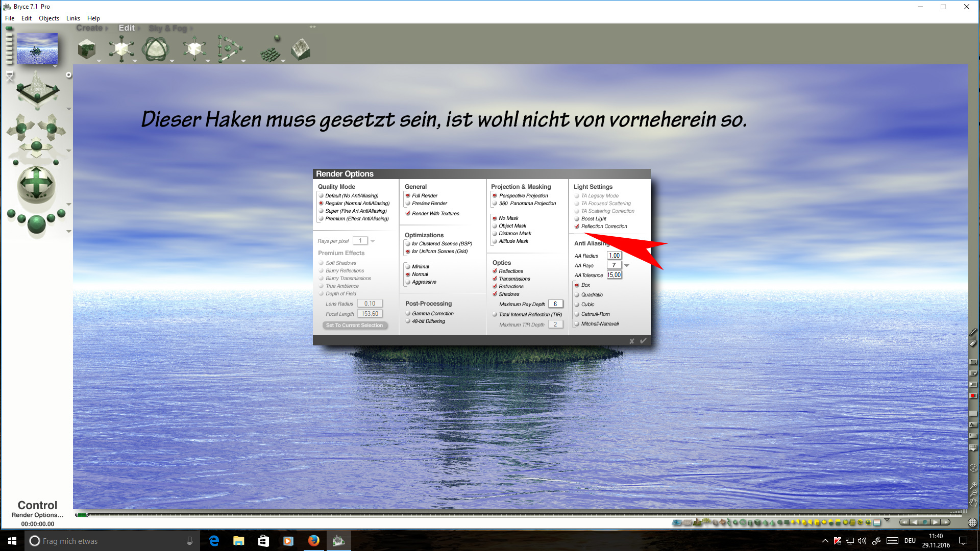
Task: Toggle the Reflection Correction checkbox
Action: (577, 227)
